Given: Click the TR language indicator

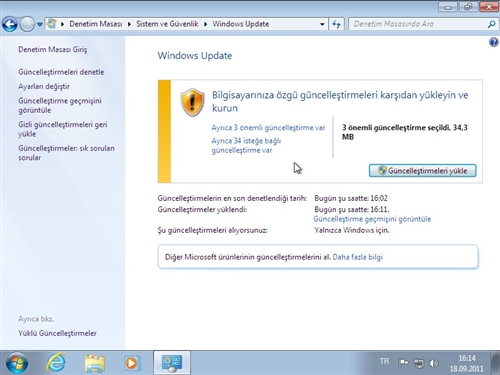Looking at the screenshot, I should click(384, 361).
